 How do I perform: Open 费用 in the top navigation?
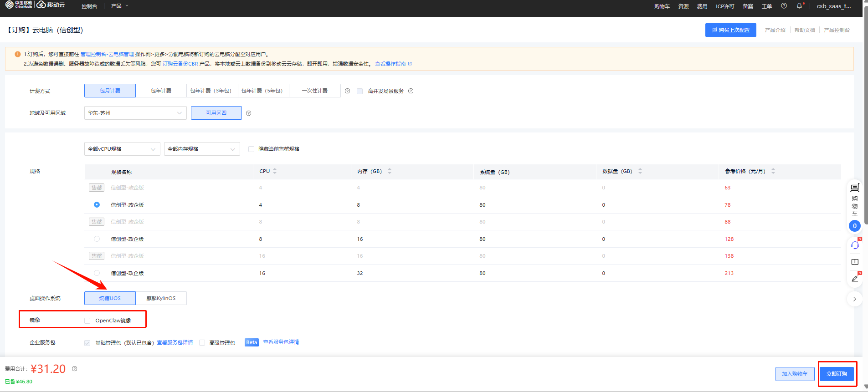(702, 6)
